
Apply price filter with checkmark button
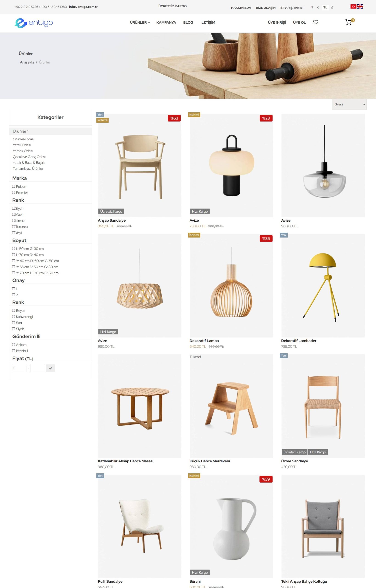click(x=51, y=368)
